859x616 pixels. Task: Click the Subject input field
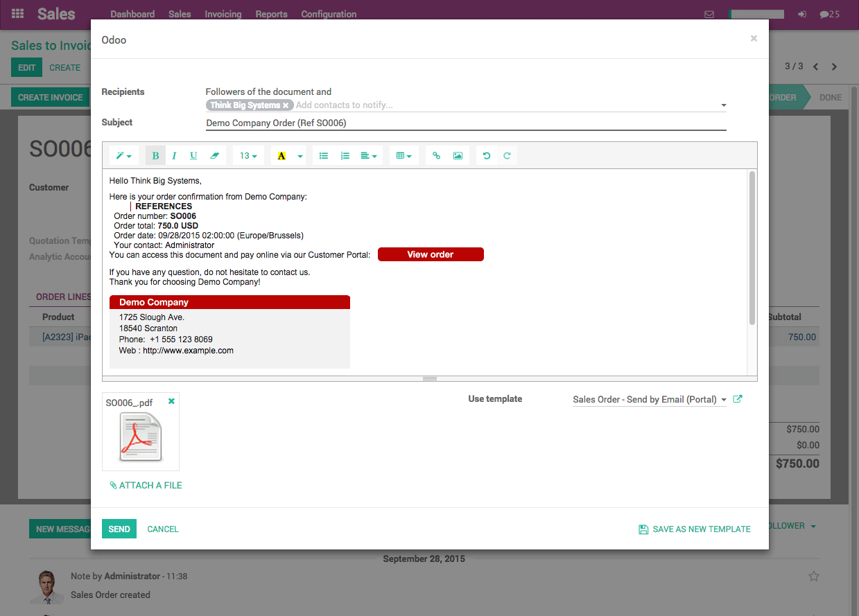(x=466, y=123)
